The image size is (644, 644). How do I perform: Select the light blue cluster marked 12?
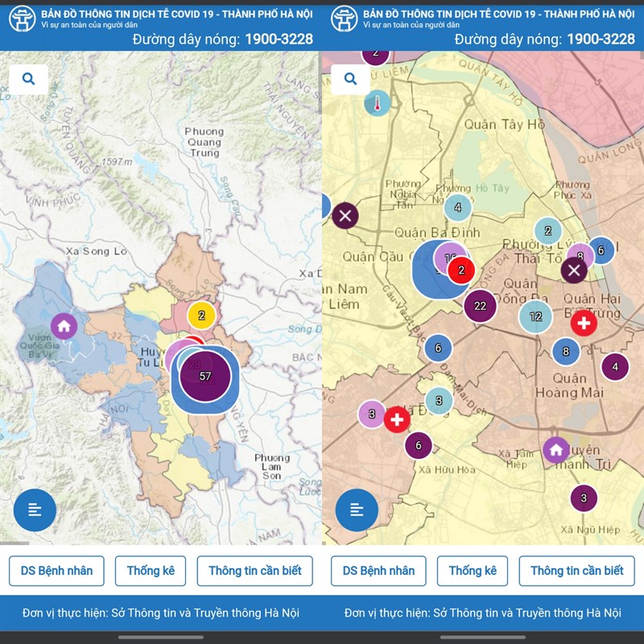(535, 316)
